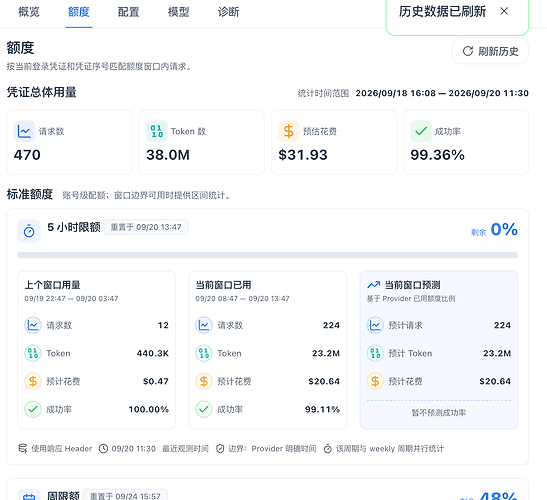The image size is (547, 500).
Task: Open the 配置 tab
Action: (x=128, y=12)
